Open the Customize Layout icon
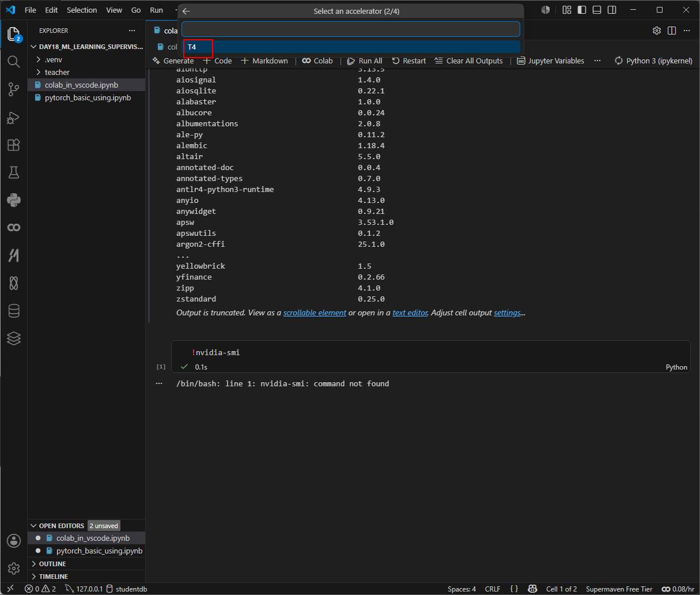The image size is (700, 595). [567, 10]
